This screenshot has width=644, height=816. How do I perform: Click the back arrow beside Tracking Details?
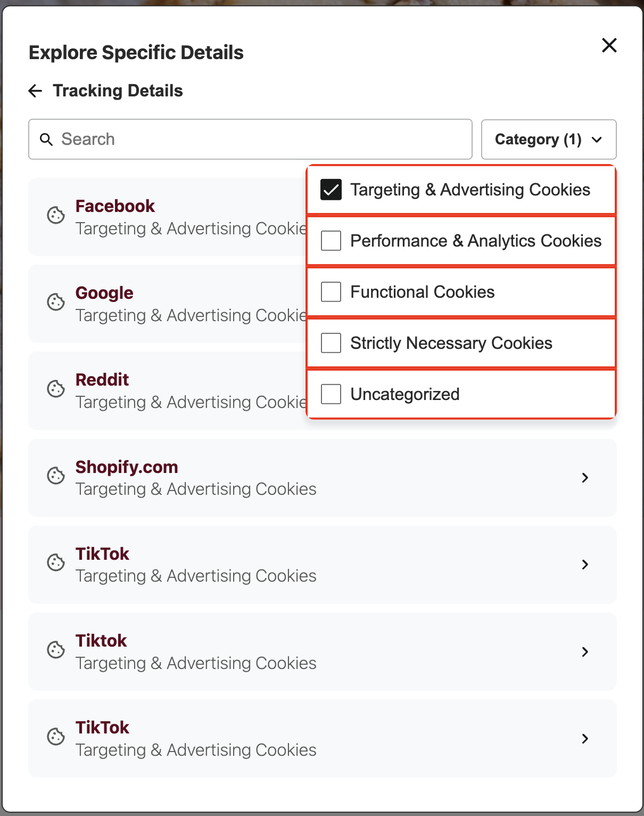pos(35,91)
